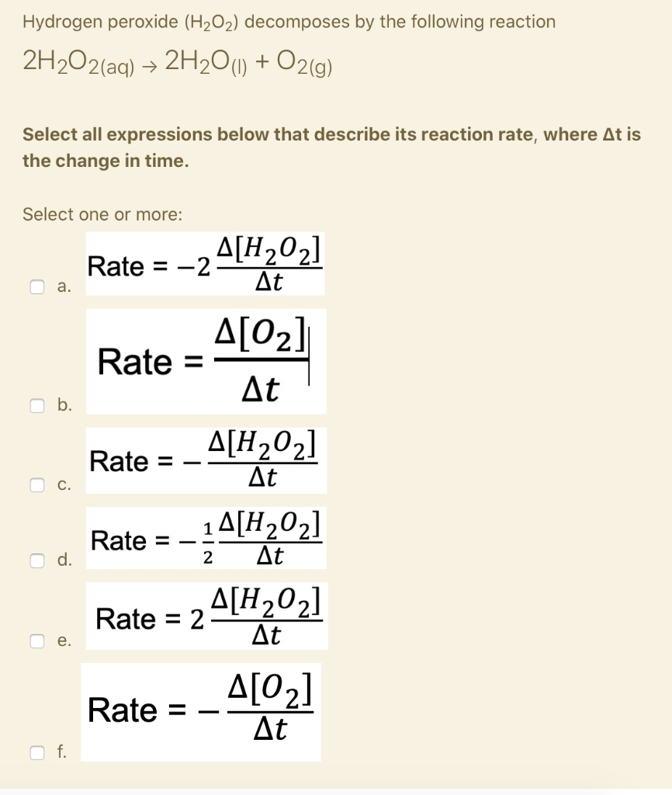672x795 pixels.
Task: Click the "f." option letter label
Action: (x=61, y=752)
